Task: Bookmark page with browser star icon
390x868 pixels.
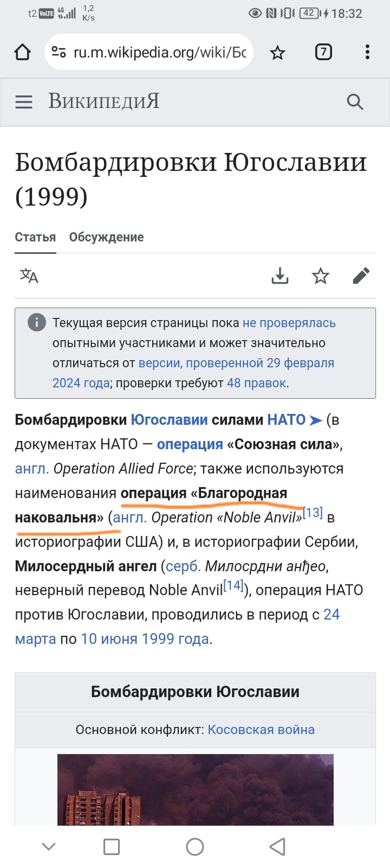Action: coord(277,52)
